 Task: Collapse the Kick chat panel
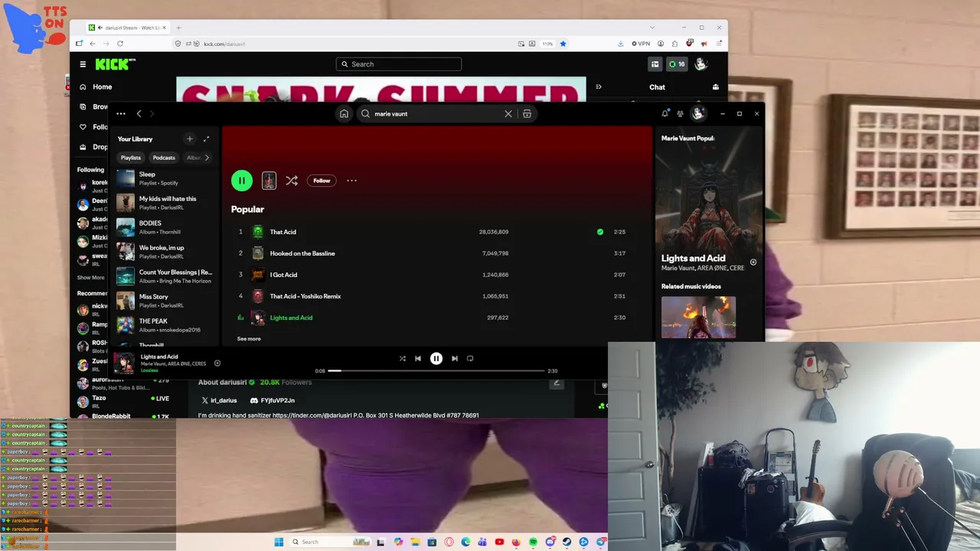pos(599,87)
